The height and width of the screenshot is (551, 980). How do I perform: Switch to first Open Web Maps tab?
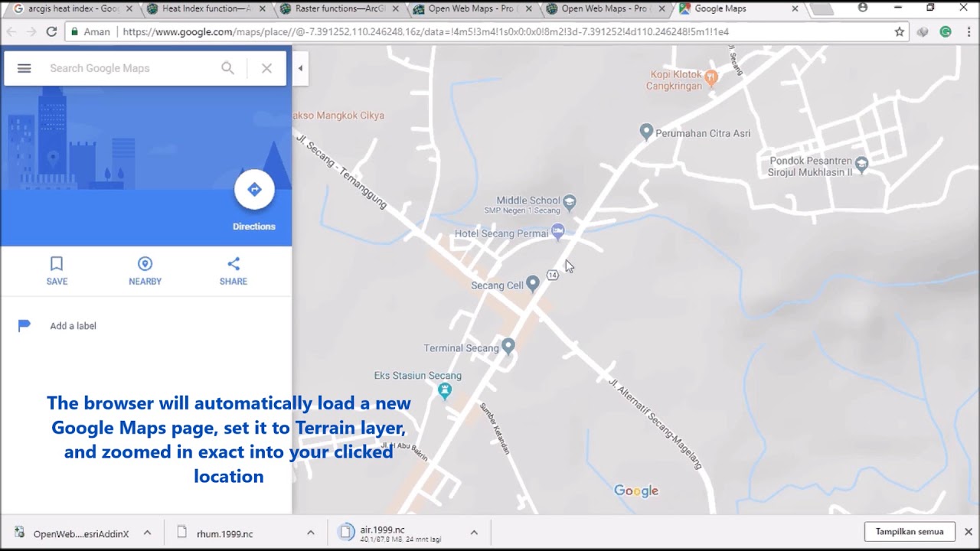[x=471, y=8]
